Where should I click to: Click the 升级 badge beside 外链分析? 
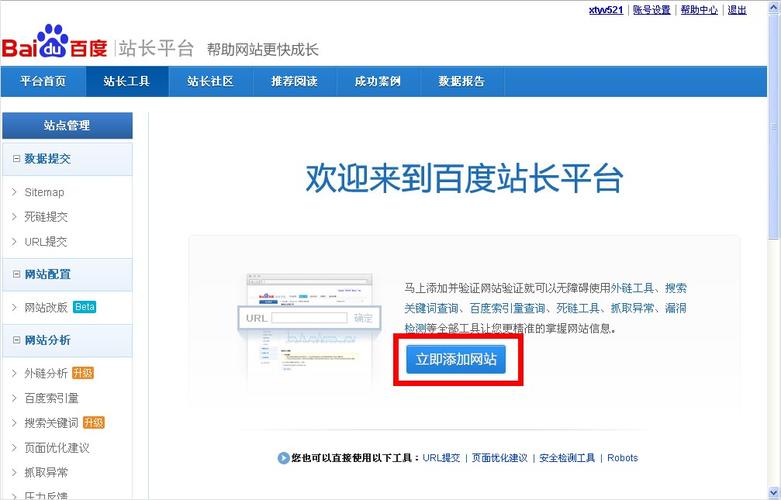click(83, 373)
